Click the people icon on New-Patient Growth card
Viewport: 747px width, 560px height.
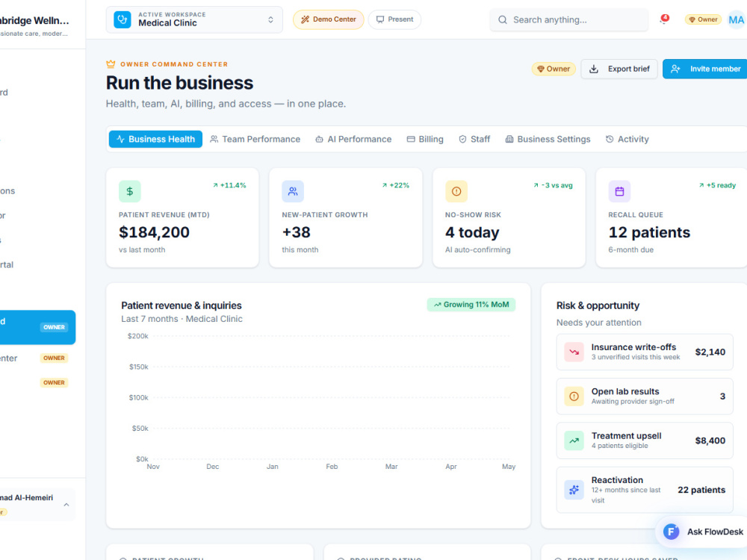click(293, 191)
